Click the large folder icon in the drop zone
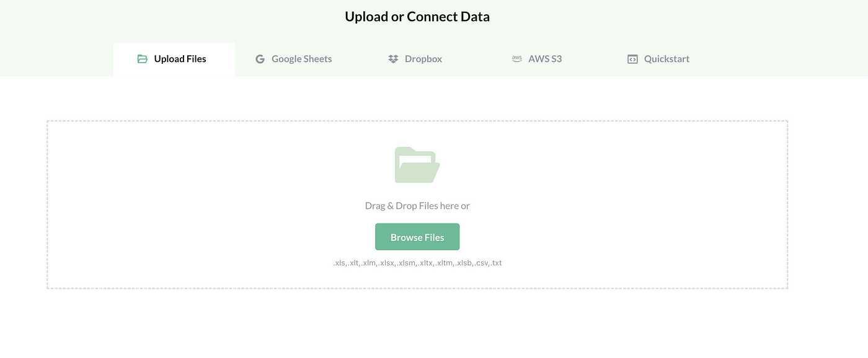The height and width of the screenshot is (358, 868). tap(417, 165)
